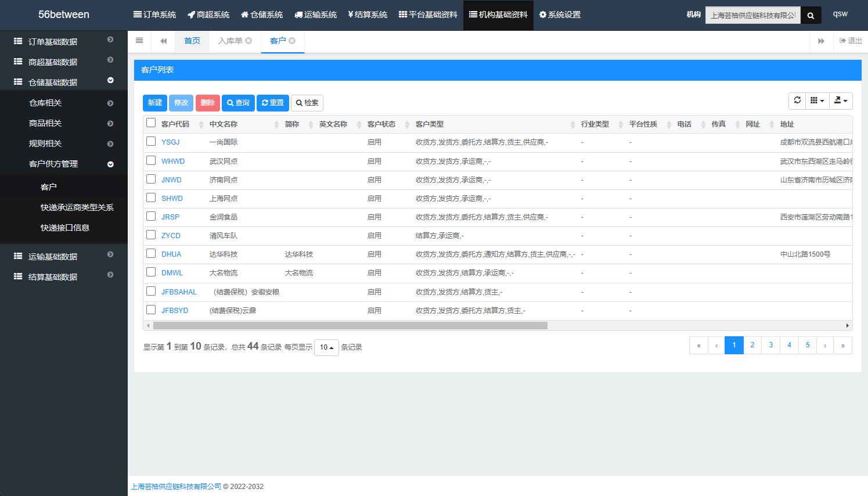Open the 系统设置 top menu

coord(560,15)
